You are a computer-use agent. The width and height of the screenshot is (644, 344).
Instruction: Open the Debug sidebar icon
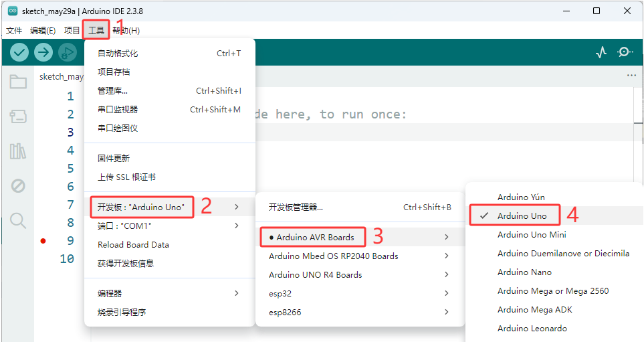point(18,186)
